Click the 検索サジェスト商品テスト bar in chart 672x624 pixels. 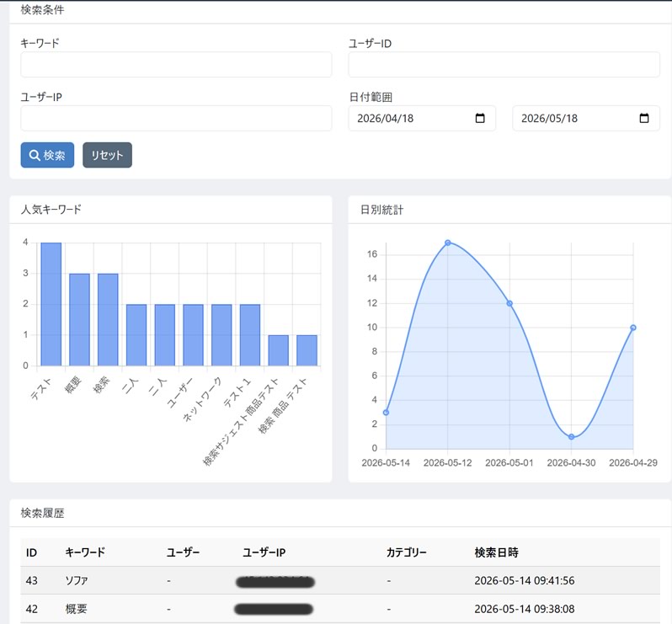279,350
